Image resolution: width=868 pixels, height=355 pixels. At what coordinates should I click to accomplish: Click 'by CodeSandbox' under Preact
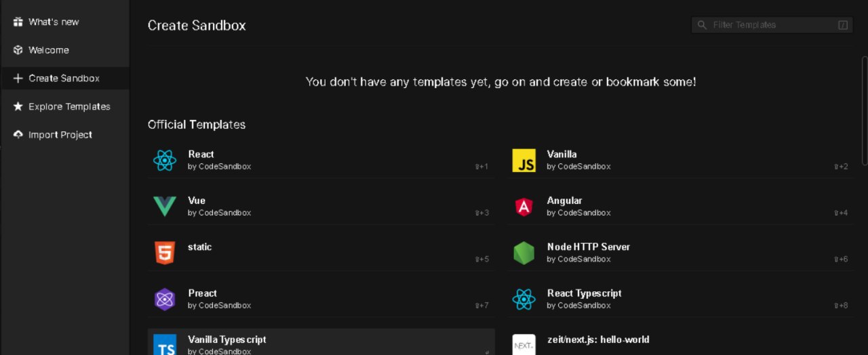pos(219,306)
